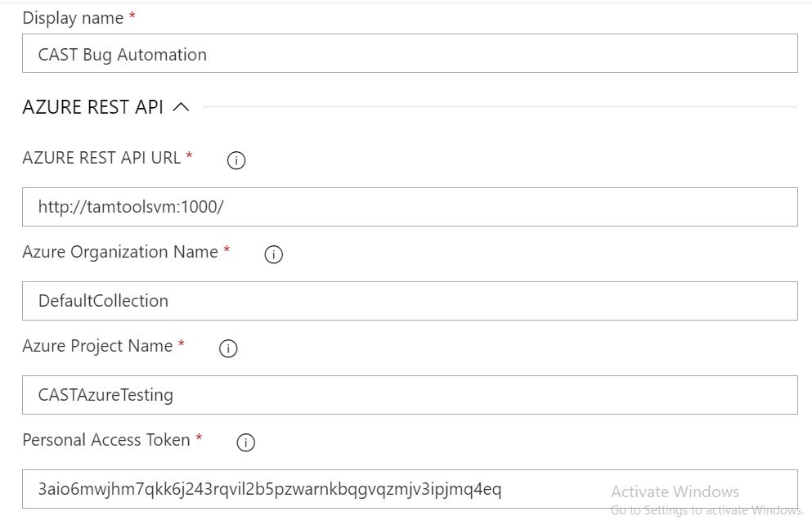Viewport: 812px width, 525px height.
Task: Click the info icon beside Azure Project Name
Action: 228,348
